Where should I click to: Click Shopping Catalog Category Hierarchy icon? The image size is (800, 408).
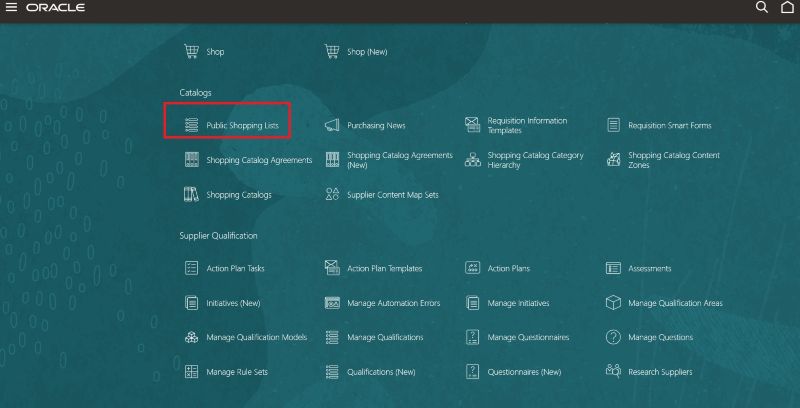pos(472,160)
